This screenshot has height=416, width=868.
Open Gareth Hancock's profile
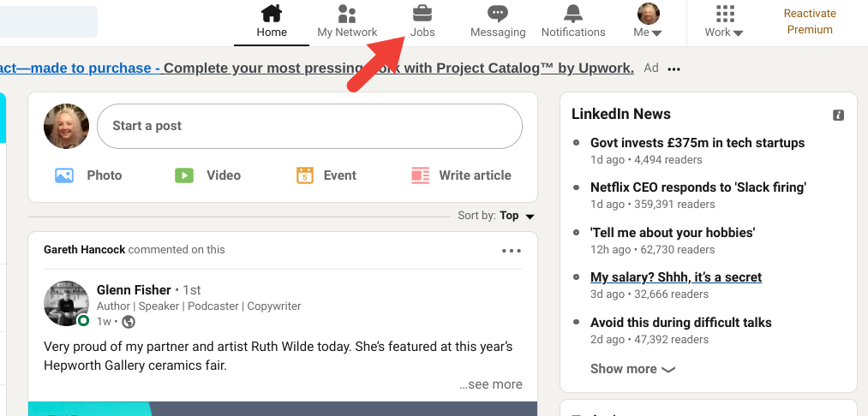[85, 249]
